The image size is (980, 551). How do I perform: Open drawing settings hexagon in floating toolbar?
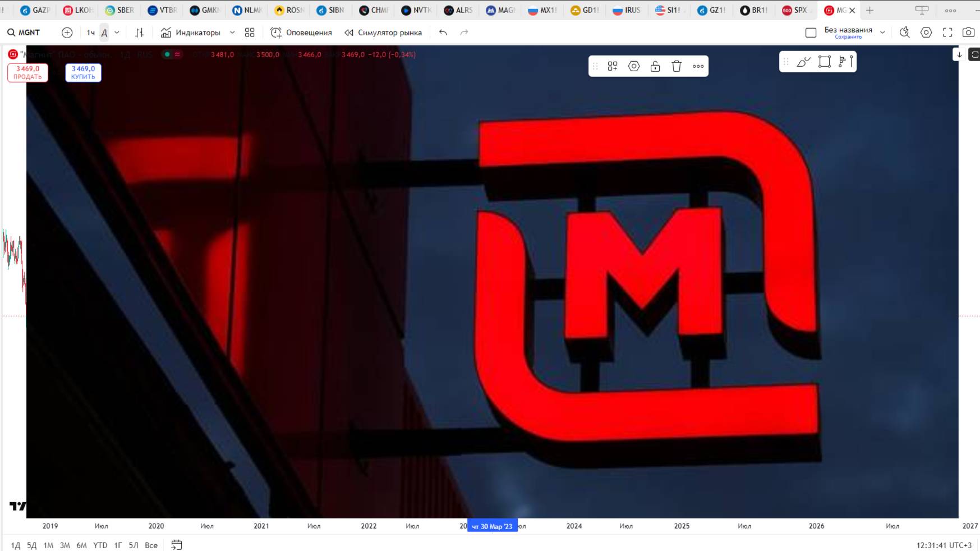click(x=634, y=66)
